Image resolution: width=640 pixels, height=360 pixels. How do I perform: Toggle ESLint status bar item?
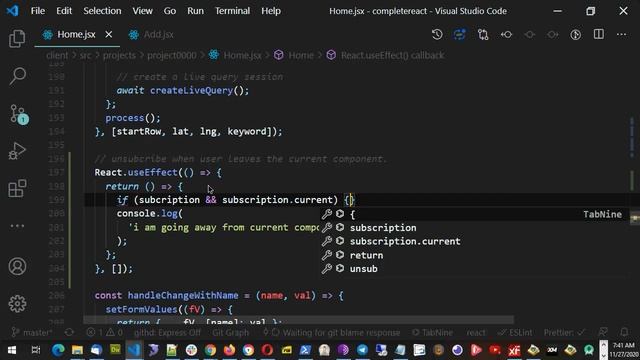pos(515,333)
